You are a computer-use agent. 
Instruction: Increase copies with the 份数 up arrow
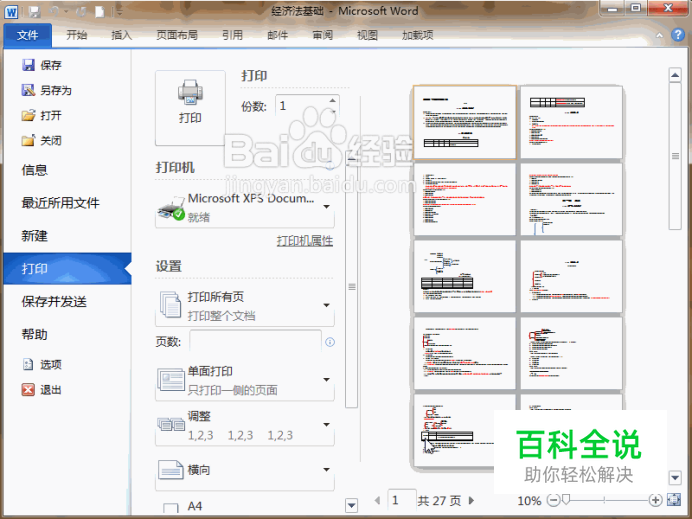[x=332, y=101]
